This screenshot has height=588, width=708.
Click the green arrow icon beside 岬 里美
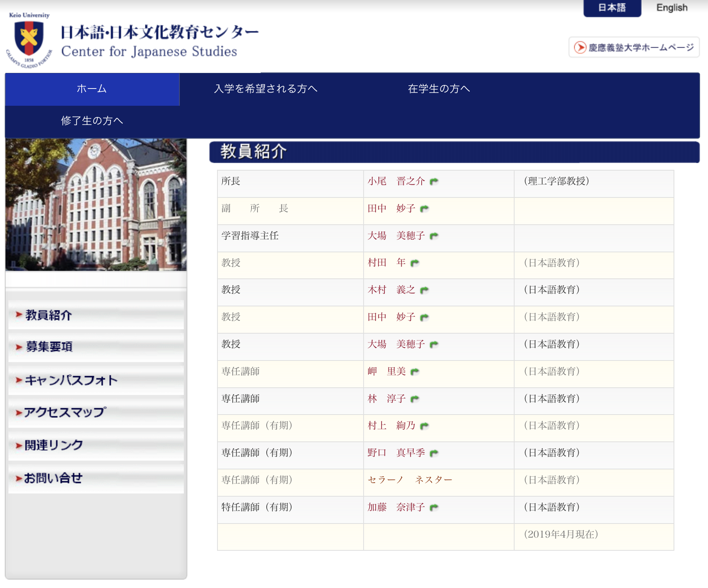click(x=415, y=372)
